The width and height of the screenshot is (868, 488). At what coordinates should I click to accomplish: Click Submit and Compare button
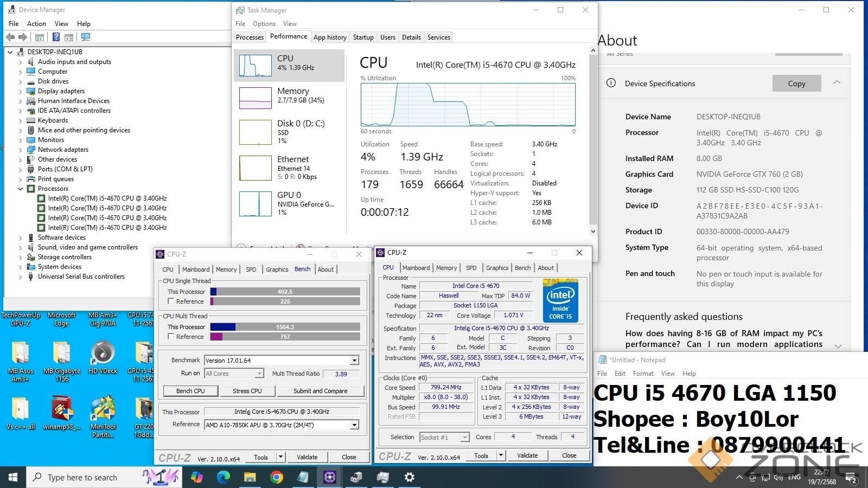[x=321, y=391]
